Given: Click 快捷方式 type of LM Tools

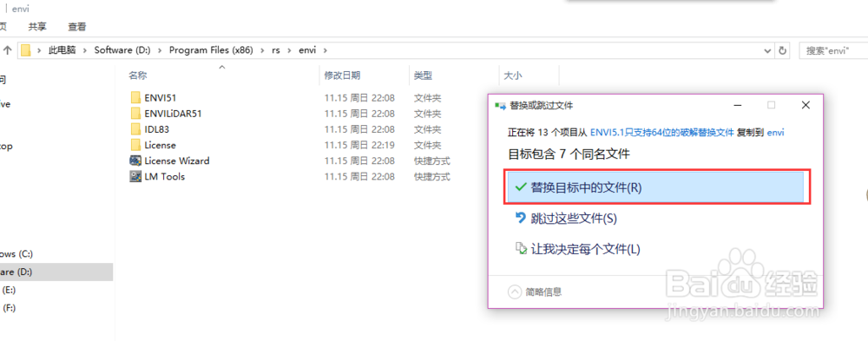Looking at the screenshot, I should tap(431, 177).
